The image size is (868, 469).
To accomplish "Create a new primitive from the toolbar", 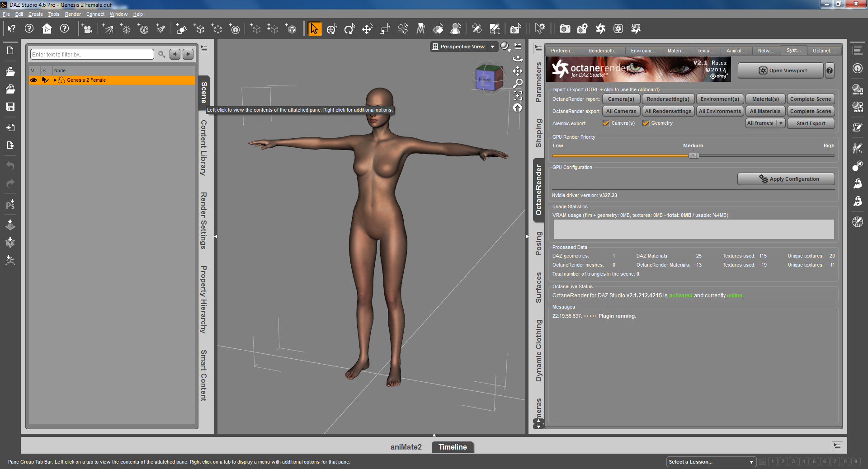I will click(181, 29).
